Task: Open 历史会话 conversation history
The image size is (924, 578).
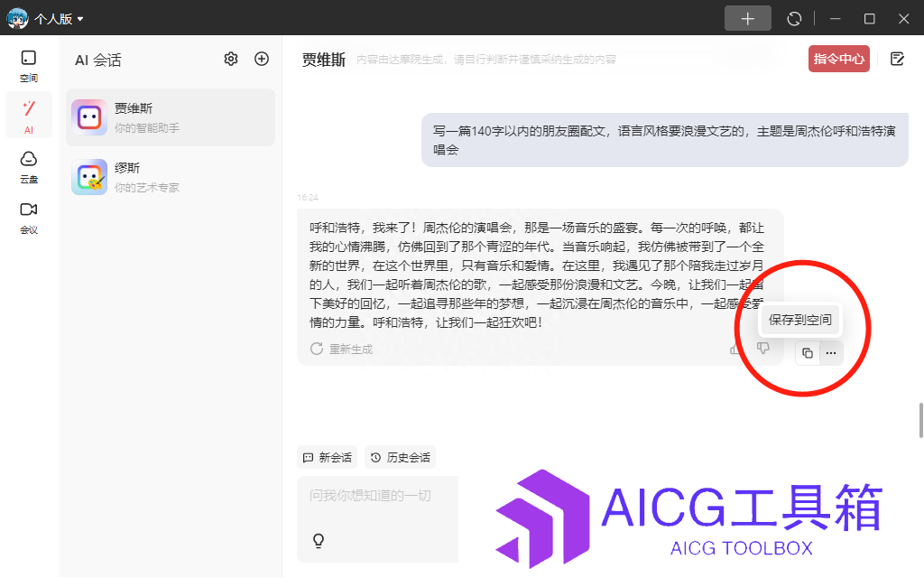Action: (x=400, y=458)
